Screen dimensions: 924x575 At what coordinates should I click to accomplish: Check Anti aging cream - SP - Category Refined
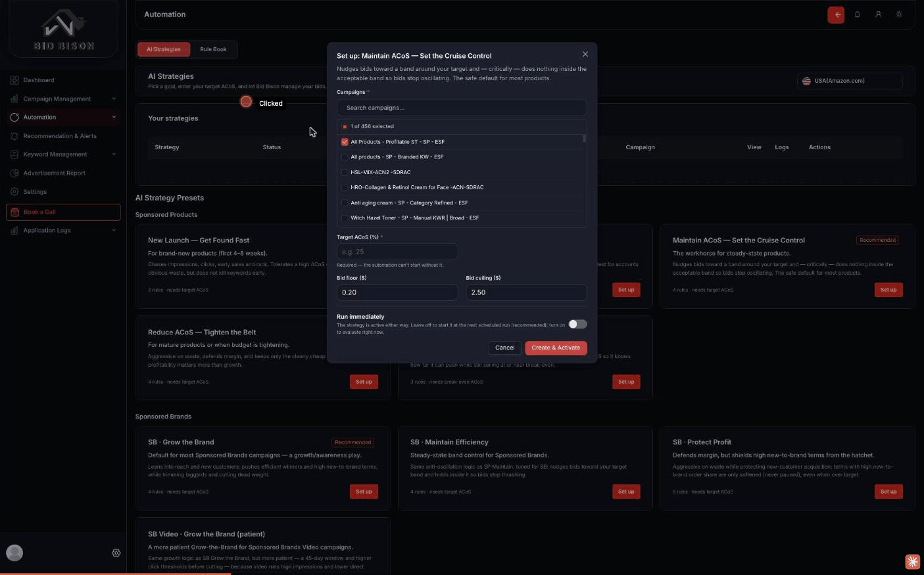coord(345,203)
